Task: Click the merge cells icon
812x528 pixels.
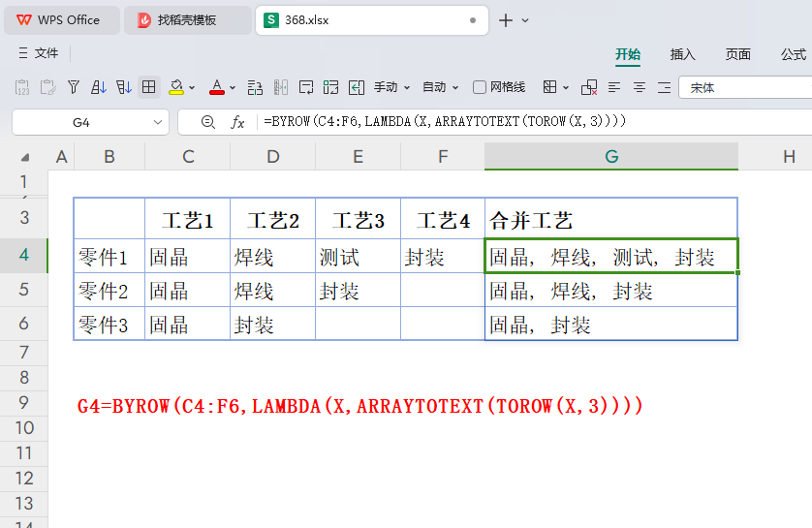Action: (x=331, y=87)
